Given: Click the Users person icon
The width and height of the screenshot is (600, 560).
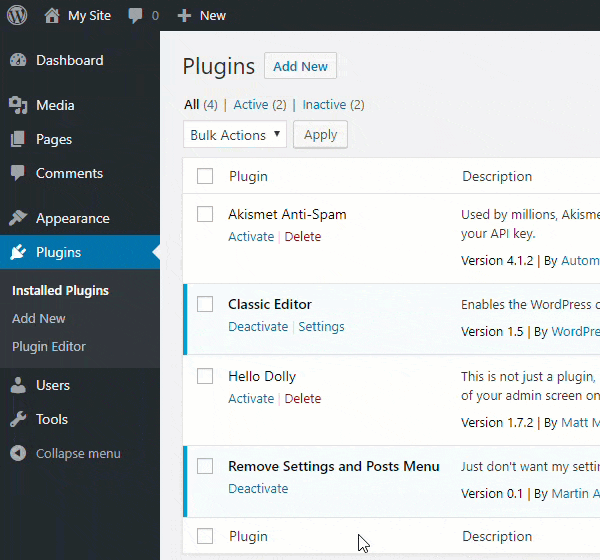Looking at the screenshot, I should pos(18,385).
